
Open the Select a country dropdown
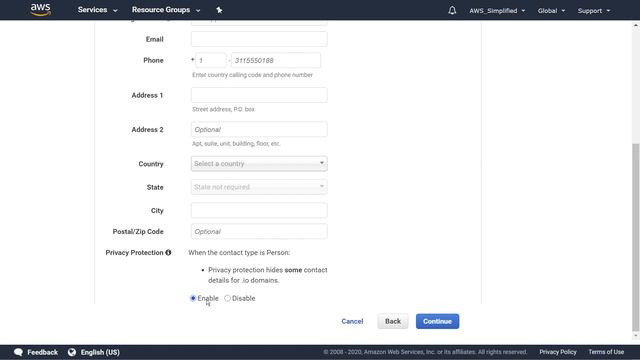(259, 164)
